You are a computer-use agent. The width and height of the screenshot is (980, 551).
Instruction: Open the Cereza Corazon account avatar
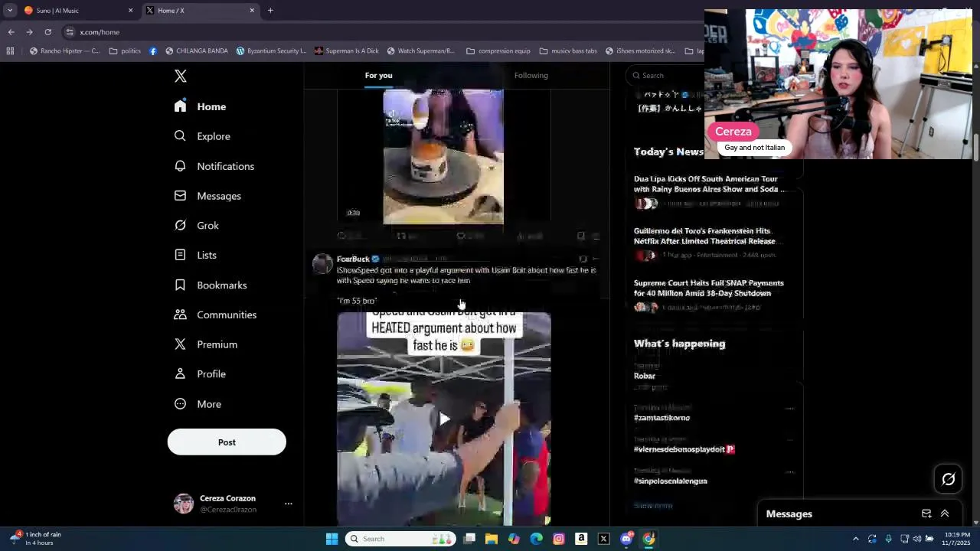(184, 504)
